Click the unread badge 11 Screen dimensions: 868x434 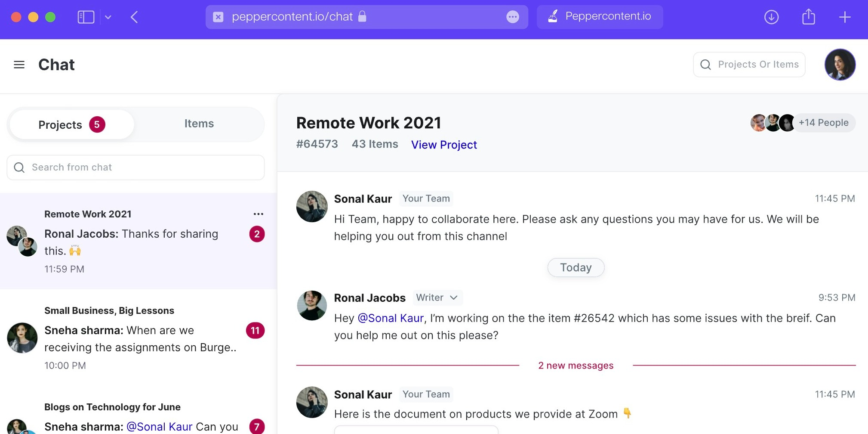(255, 330)
